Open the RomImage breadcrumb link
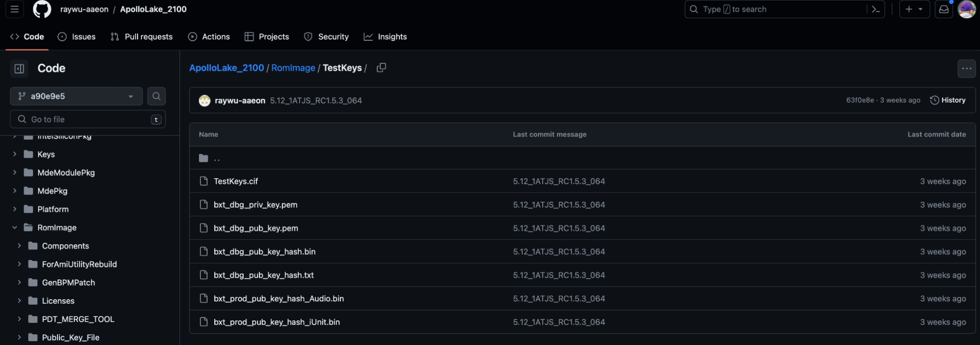Viewport: 980px width, 345px height. point(293,68)
